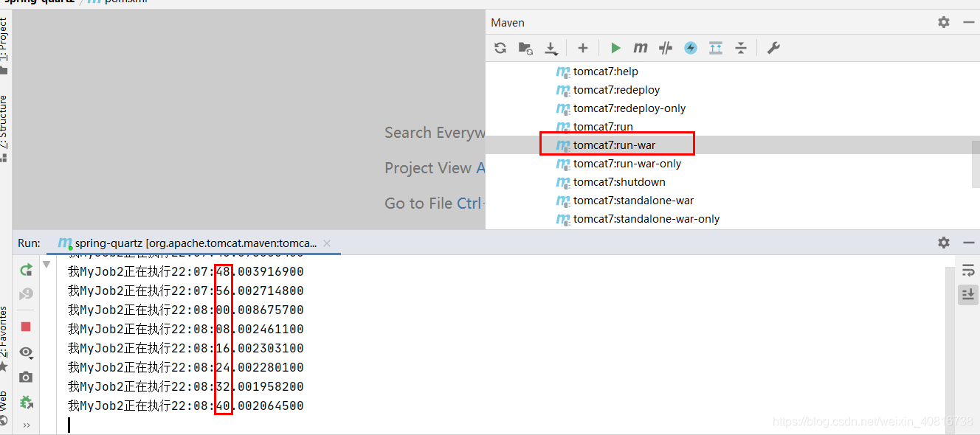Open Maven panel gear options
This screenshot has width=980, height=435.
(x=944, y=22)
